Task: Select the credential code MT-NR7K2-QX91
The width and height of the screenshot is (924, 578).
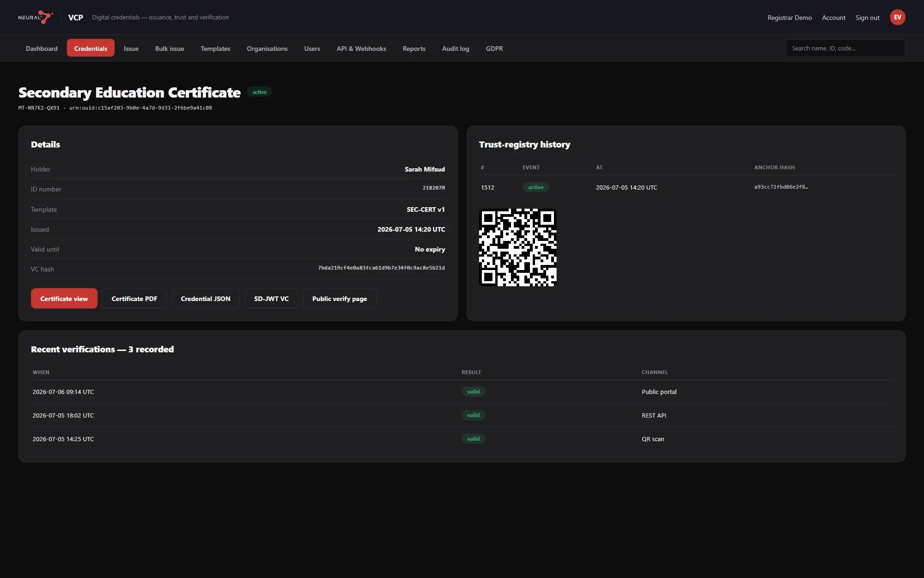Action: [39, 108]
